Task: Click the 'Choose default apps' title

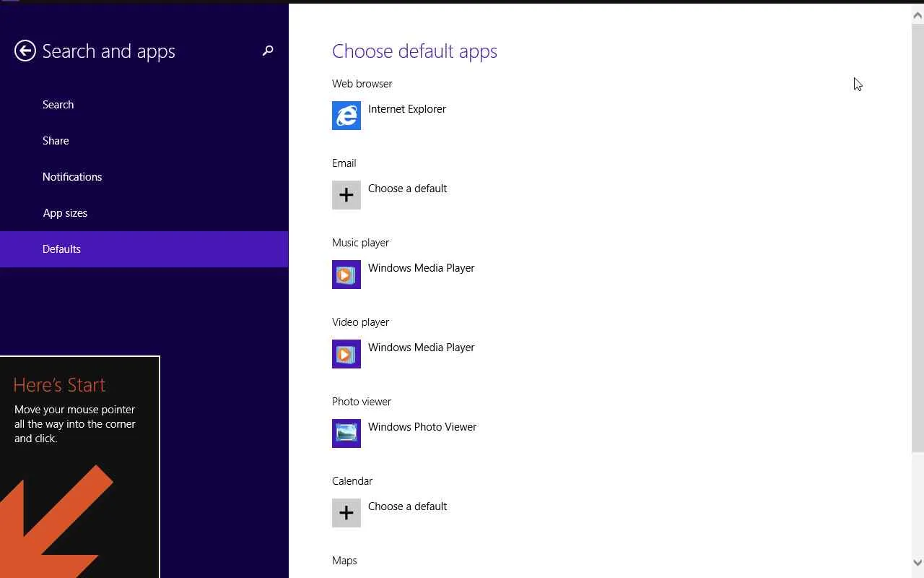Action: [414, 51]
